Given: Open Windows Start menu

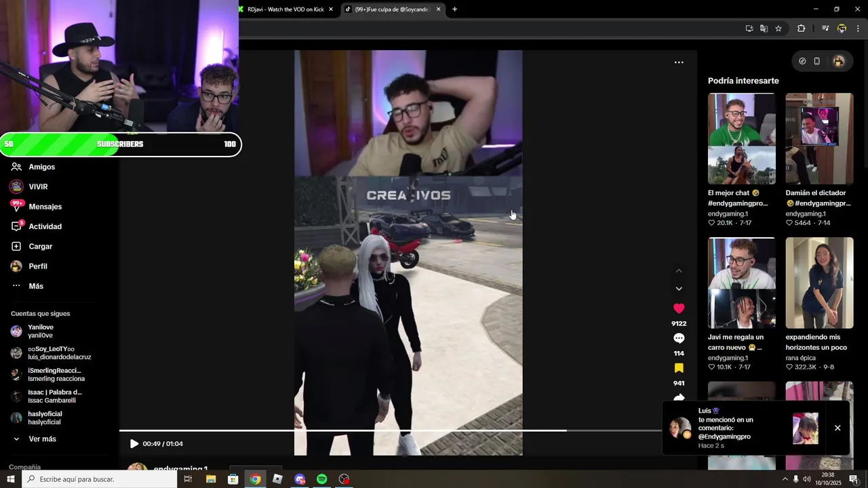Looking at the screenshot, I should (10, 479).
